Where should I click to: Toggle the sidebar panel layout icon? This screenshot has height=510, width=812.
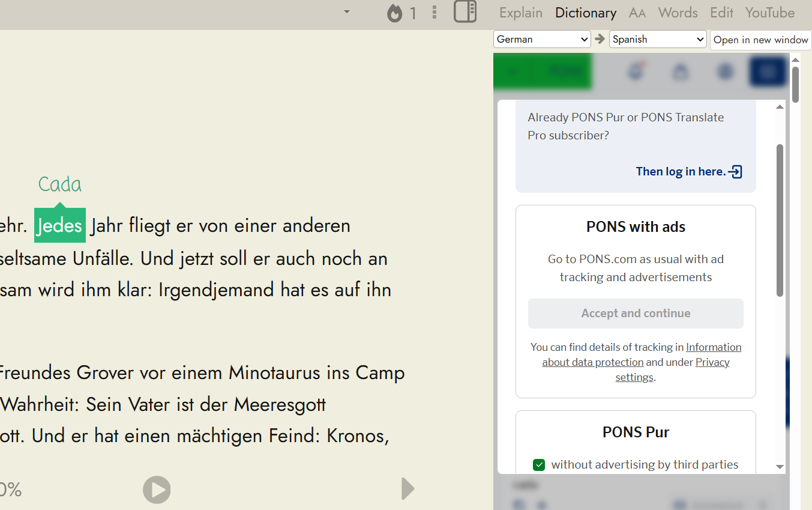(x=465, y=11)
